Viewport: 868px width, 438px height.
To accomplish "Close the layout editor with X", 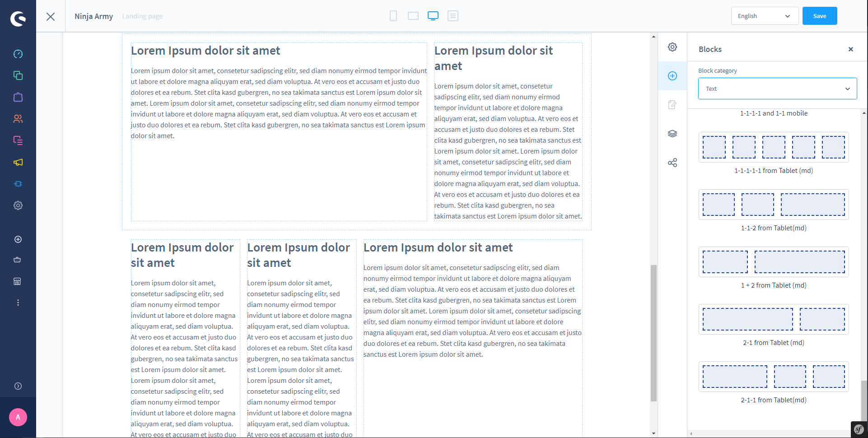I will click(51, 17).
